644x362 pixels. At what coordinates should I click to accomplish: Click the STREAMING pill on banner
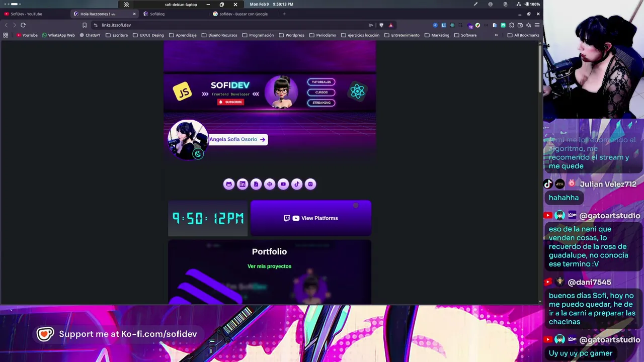[x=321, y=103]
